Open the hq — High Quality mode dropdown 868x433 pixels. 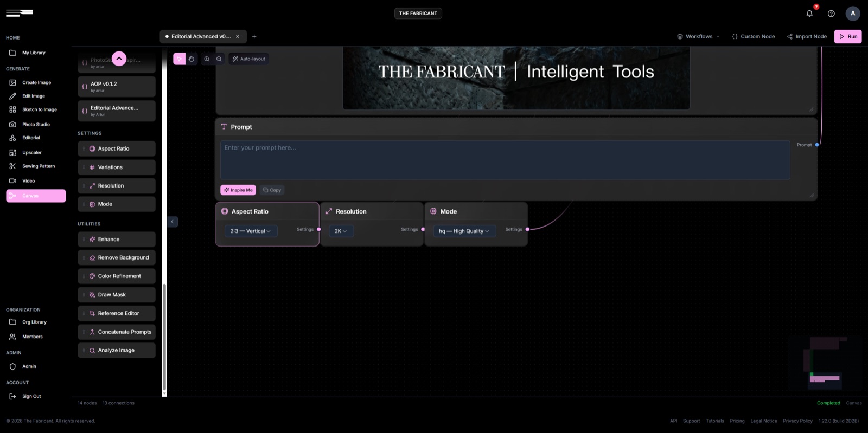point(464,231)
